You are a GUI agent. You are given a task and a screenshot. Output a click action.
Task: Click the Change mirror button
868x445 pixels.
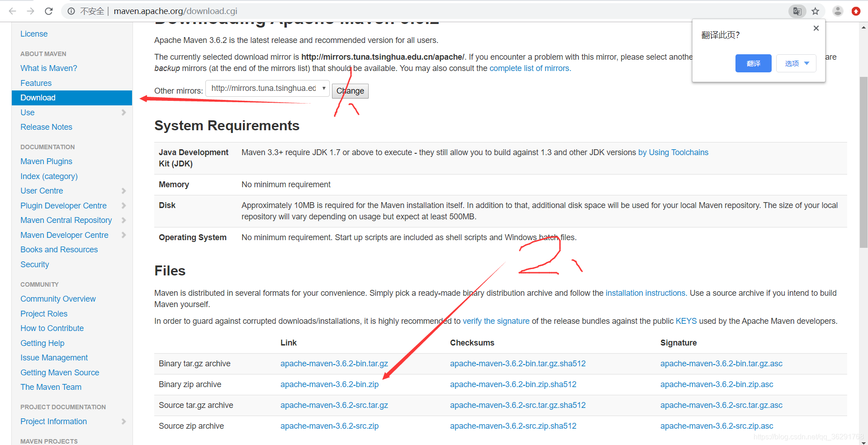350,91
